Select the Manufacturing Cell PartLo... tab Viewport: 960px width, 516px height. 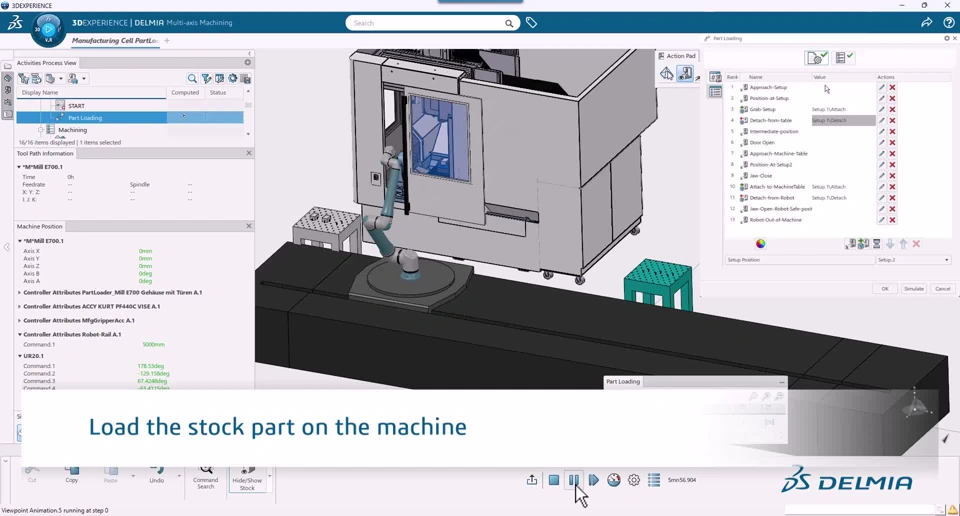pos(114,40)
